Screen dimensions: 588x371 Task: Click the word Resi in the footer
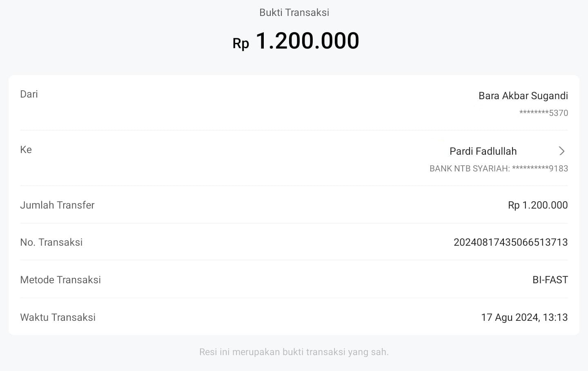point(207,352)
